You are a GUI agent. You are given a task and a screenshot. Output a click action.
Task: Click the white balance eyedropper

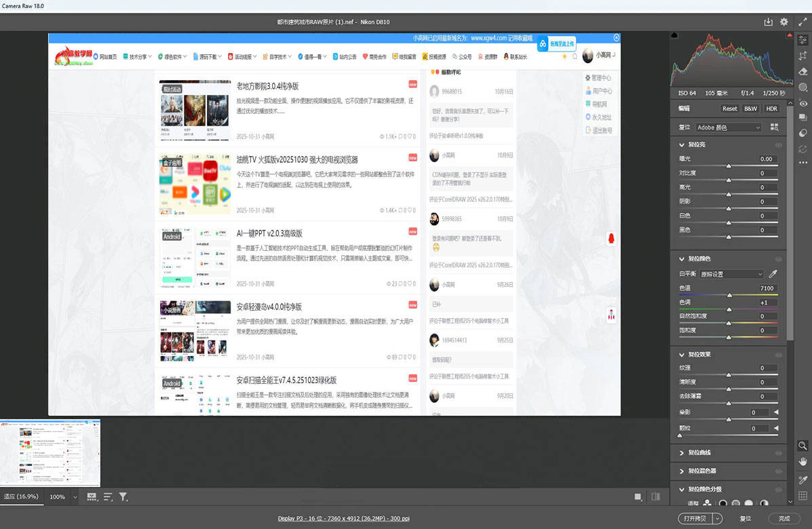[773, 274]
